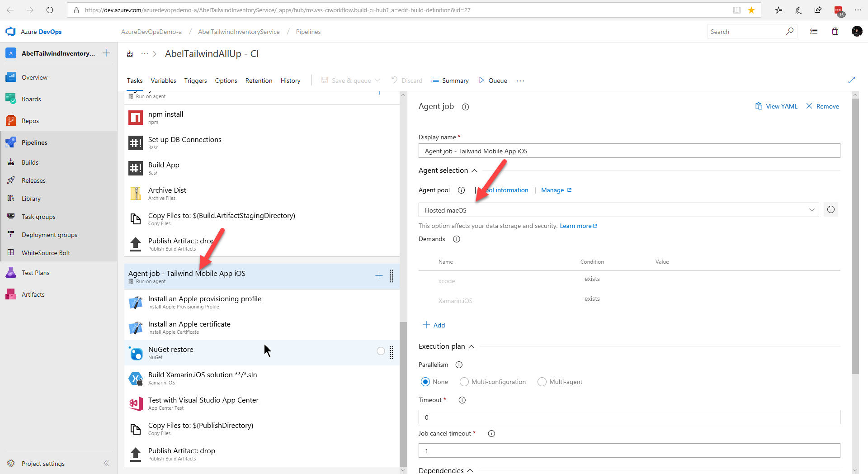This screenshot has width=868, height=474.
Task: Open the Tasks tab
Action: pos(135,81)
